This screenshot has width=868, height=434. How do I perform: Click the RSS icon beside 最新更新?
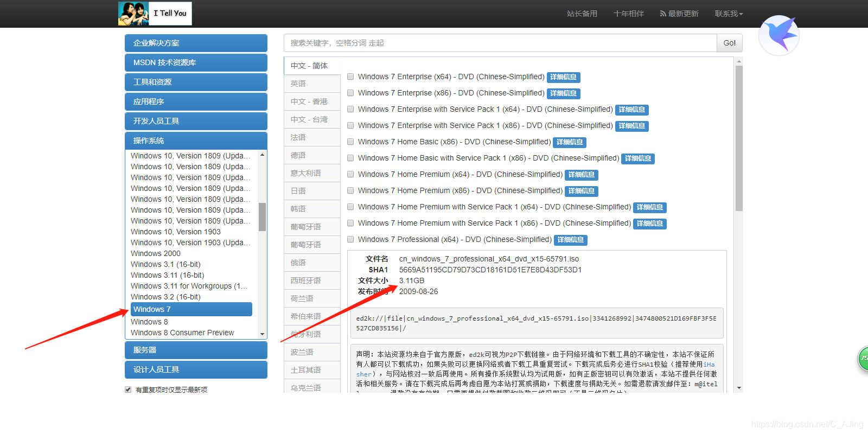[663, 14]
